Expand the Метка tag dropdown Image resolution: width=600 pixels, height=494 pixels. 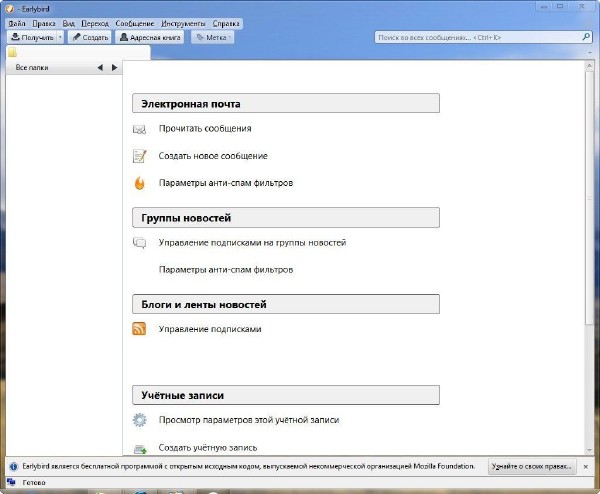click(213, 37)
